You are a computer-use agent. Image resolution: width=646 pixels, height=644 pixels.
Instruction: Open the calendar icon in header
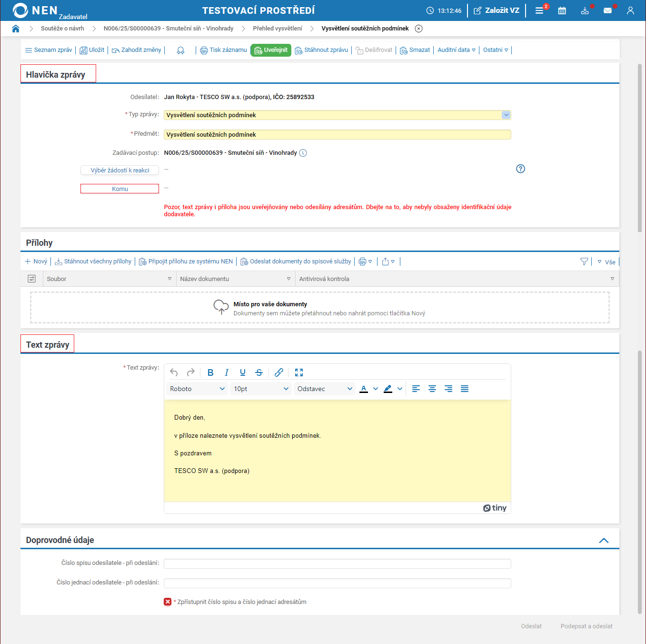pyautogui.click(x=562, y=10)
